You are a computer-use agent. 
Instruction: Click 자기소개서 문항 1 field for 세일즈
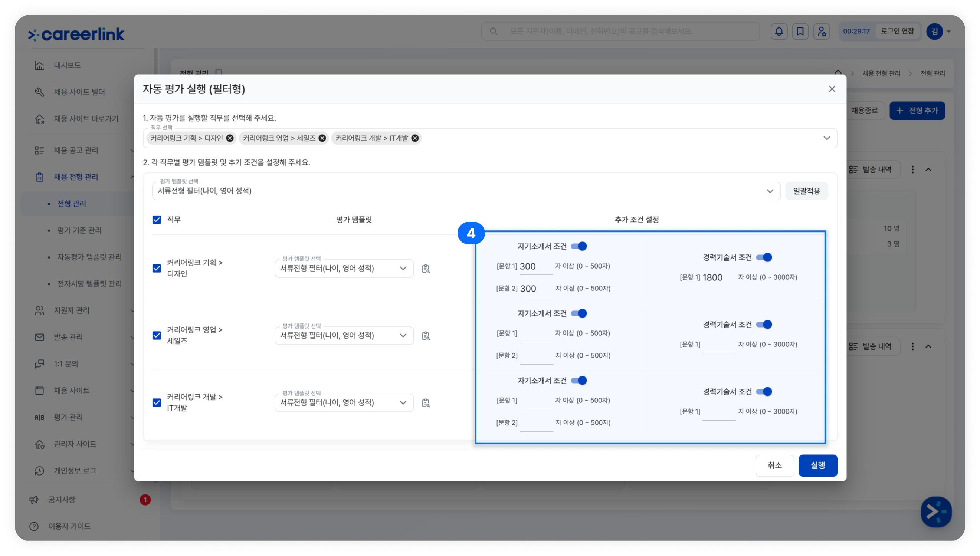coord(536,334)
